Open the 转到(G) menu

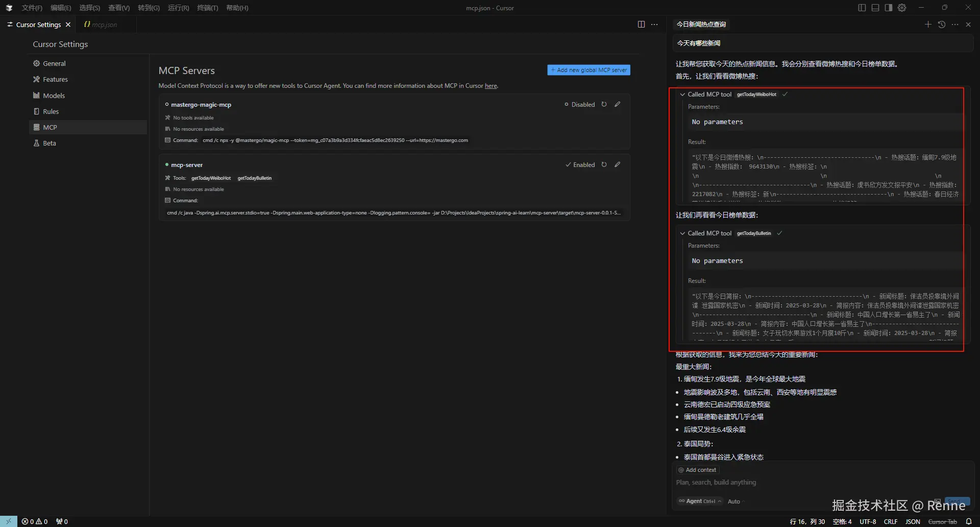pos(149,8)
